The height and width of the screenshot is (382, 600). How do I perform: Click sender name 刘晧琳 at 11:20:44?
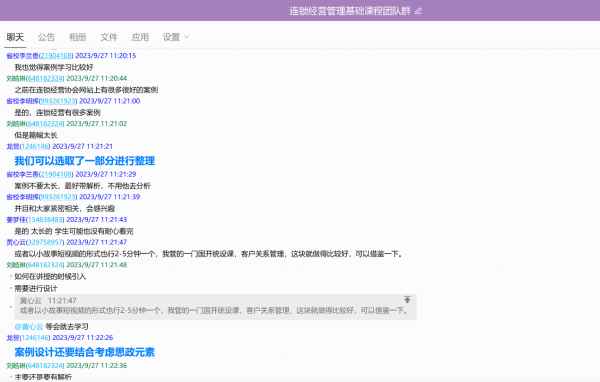[16, 78]
